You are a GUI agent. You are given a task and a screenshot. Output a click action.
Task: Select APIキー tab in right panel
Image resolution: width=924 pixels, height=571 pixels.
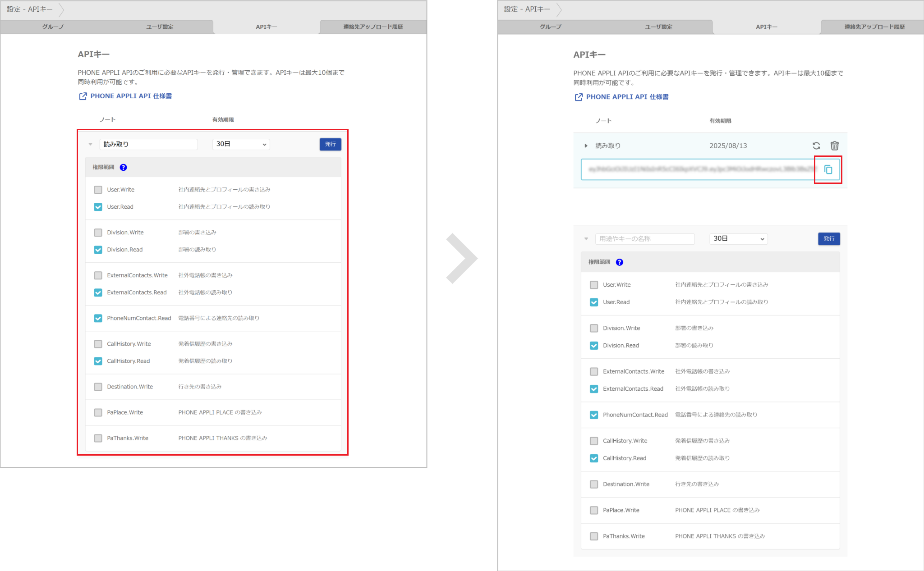(767, 27)
